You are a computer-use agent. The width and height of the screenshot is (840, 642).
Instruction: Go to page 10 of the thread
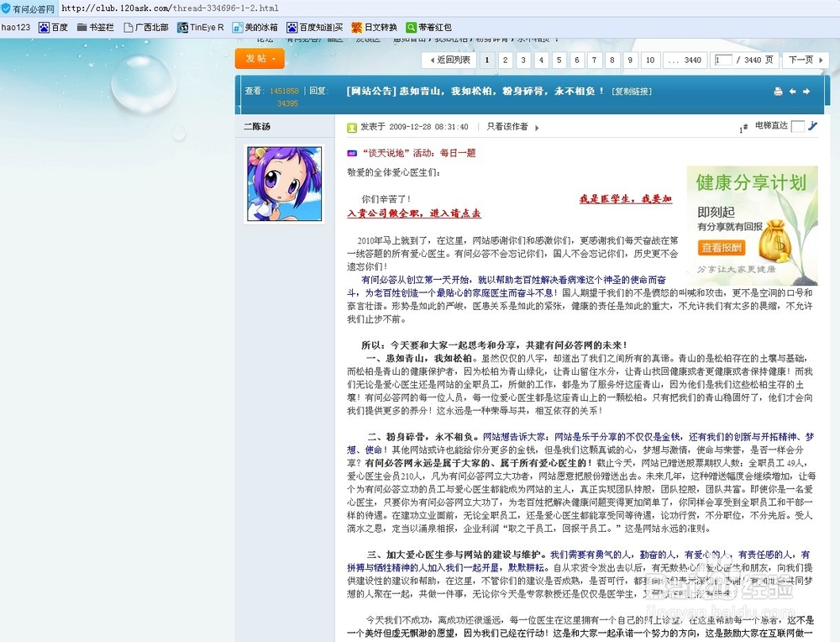[650, 60]
